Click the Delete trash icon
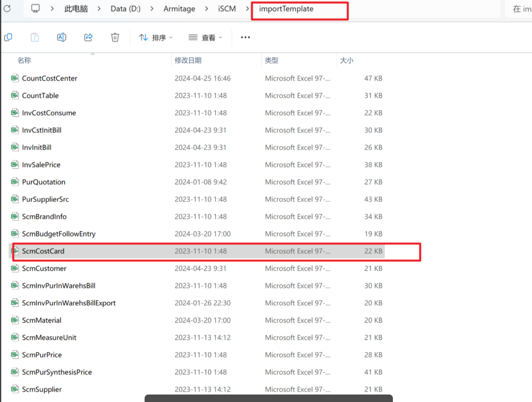This screenshot has height=402, width=532. click(115, 37)
